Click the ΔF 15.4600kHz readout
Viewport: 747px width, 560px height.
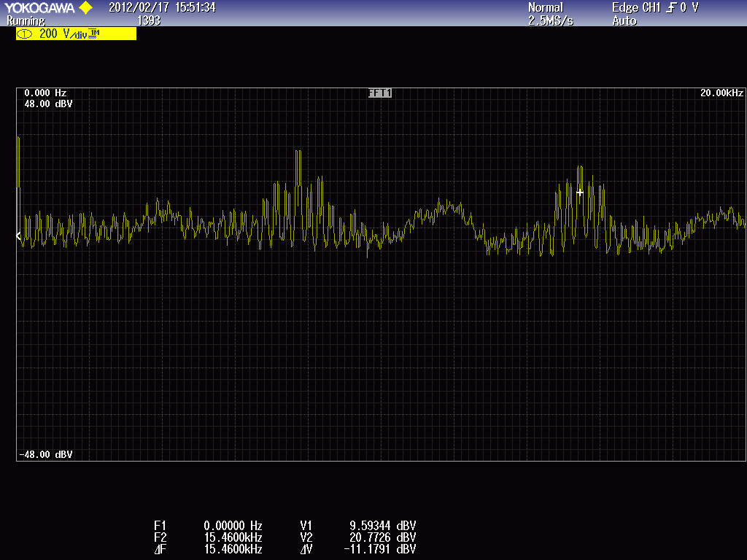pyautogui.click(x=208, y=549)
